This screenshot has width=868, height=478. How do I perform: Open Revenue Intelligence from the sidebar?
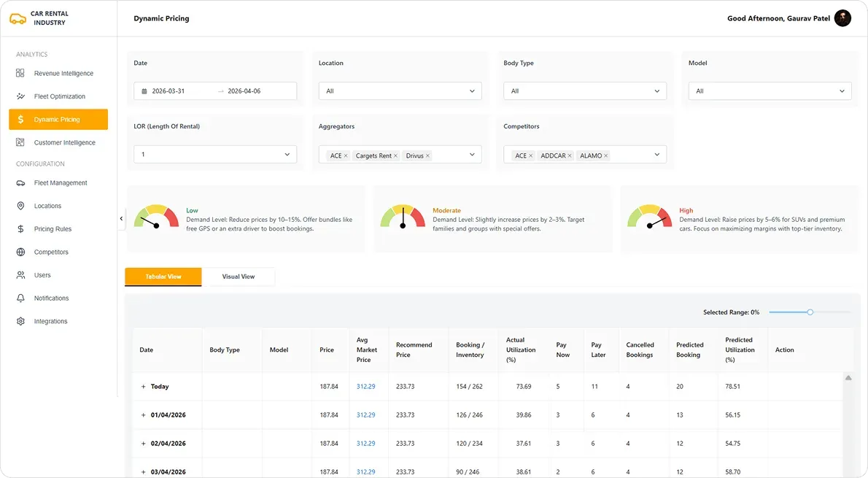pyautogui.click(x=63, y=74)
